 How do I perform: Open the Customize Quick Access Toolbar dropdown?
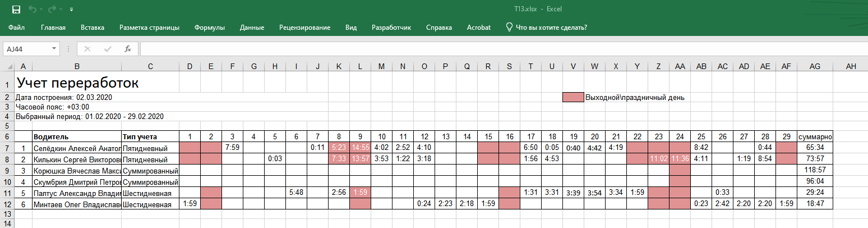click(72, 10)
